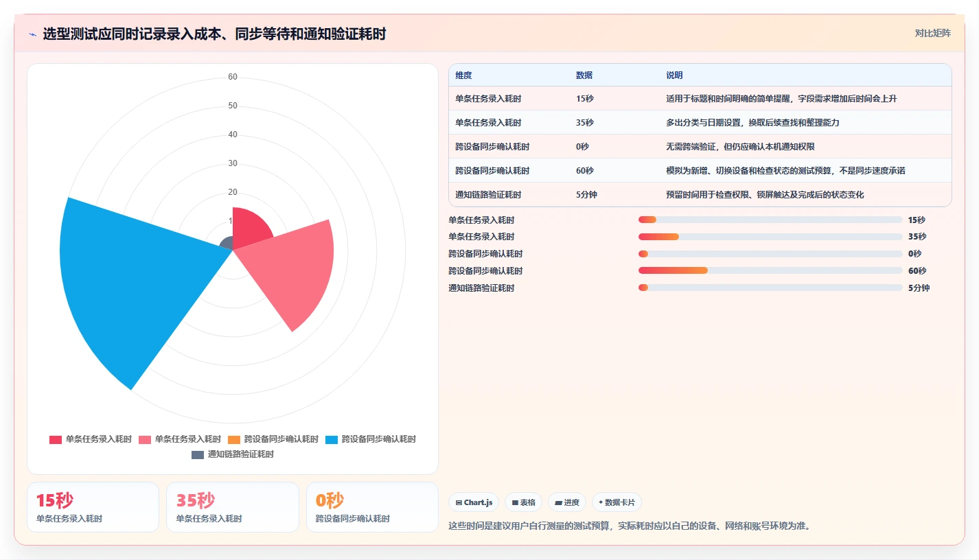Click the 通知链路验证耗时 cell in the table
The width and height of the screenshot is (979, 560).
coord(488,195)
